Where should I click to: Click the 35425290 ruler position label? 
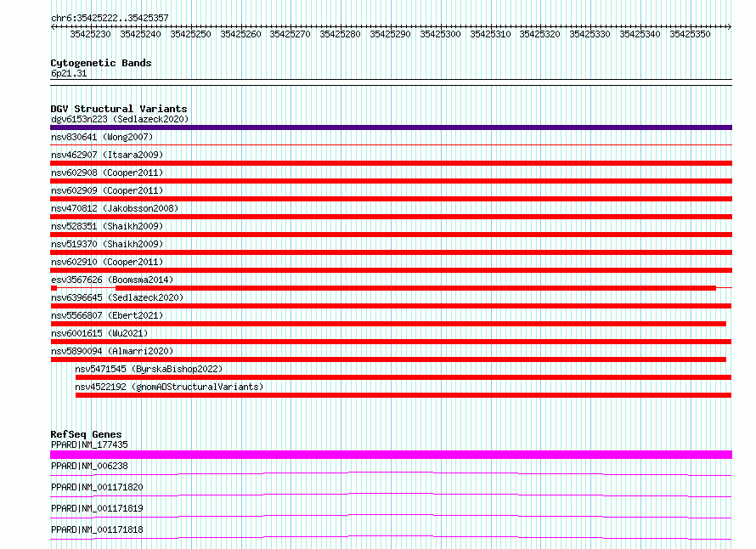tap(390, 34)
